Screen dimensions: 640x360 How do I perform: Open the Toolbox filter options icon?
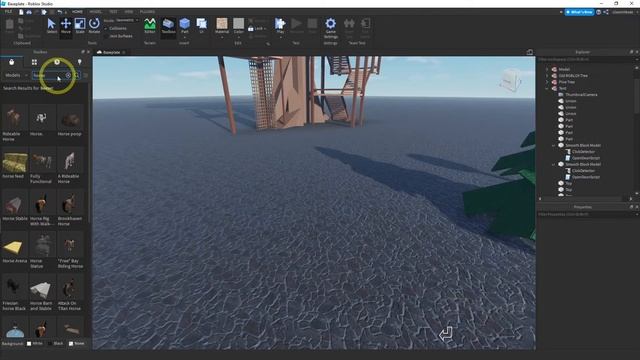[x=85, y=75]
